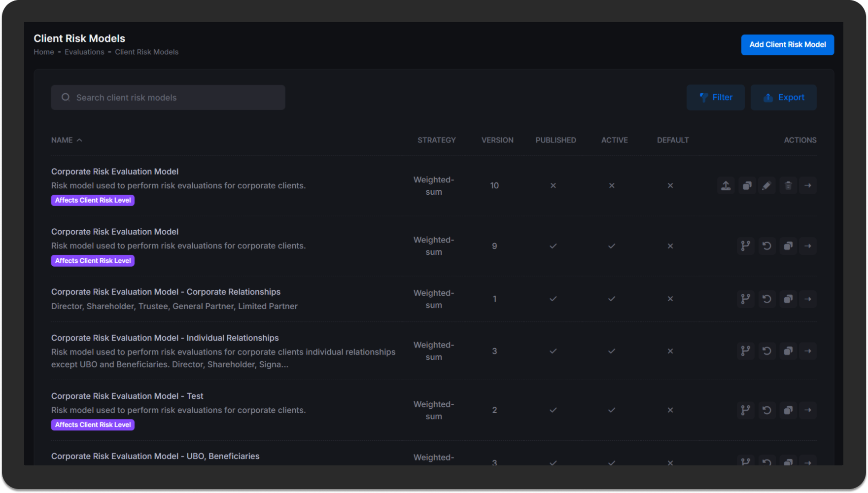Screen dimensions: 868x493
Task: Click the branch icon for version 9 model
Action: (745, 246)
